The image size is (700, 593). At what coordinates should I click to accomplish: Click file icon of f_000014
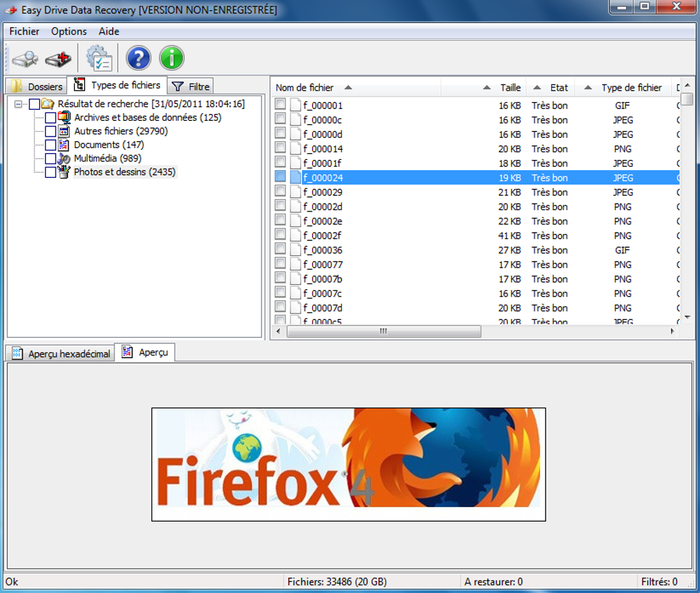coord(296,149)
